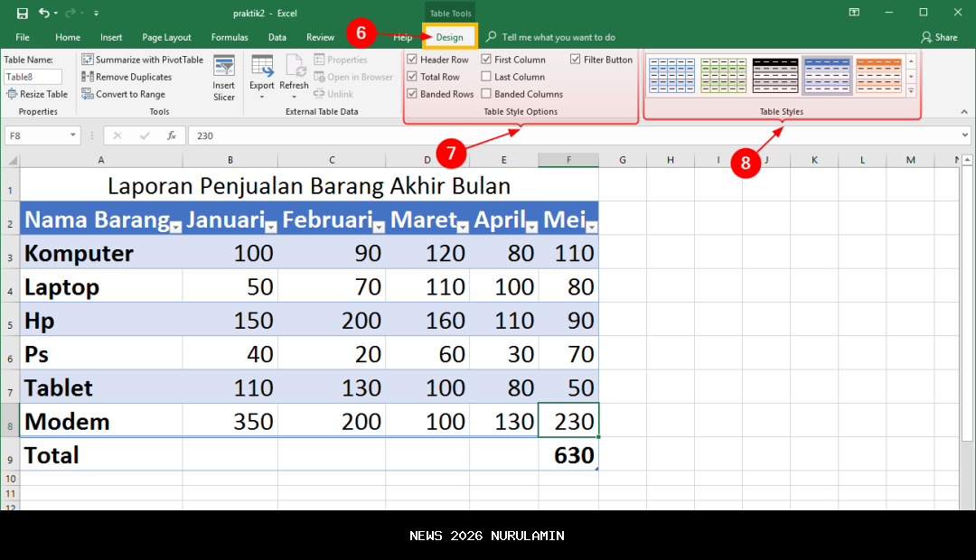Viewport: 976px width, 560px height.
Task: Open the first table style thumbnail
Action: click(x=670, y=76)
